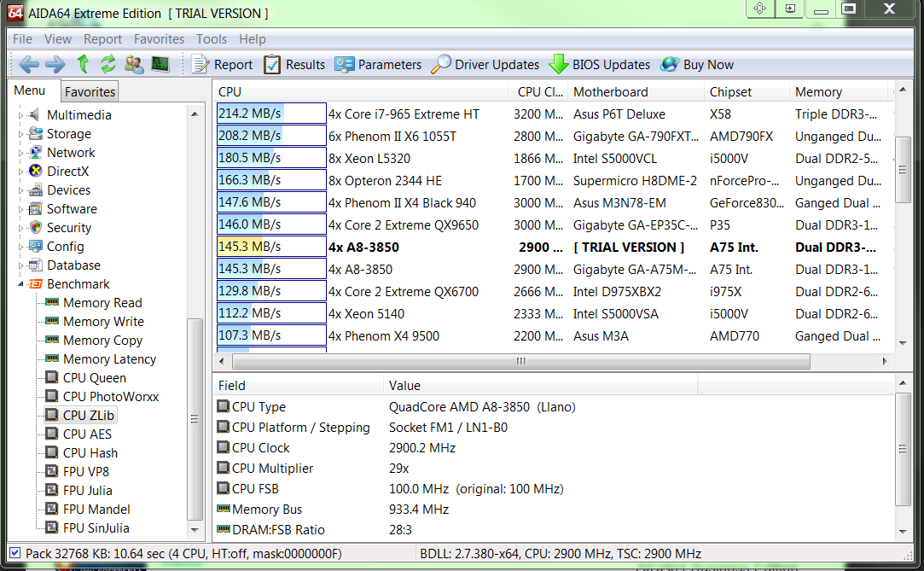The image size is (924, 571).
Task: Check for BIOS Updates
Action: 599,64
